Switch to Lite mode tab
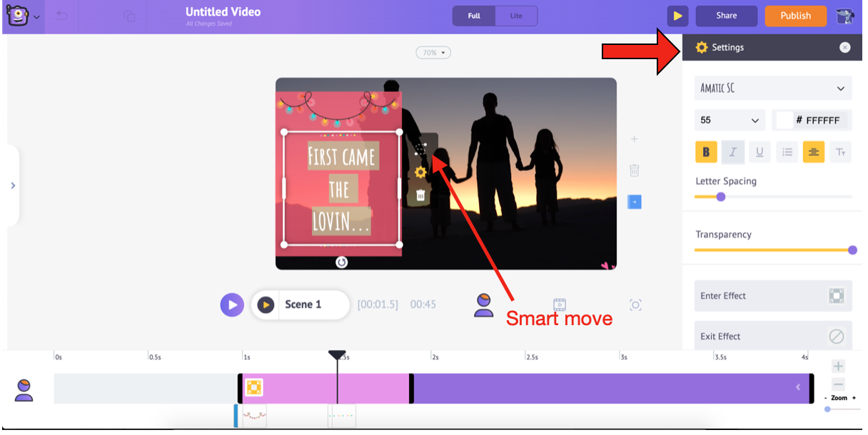The image size is (868, 435). (x=515, y=16)
